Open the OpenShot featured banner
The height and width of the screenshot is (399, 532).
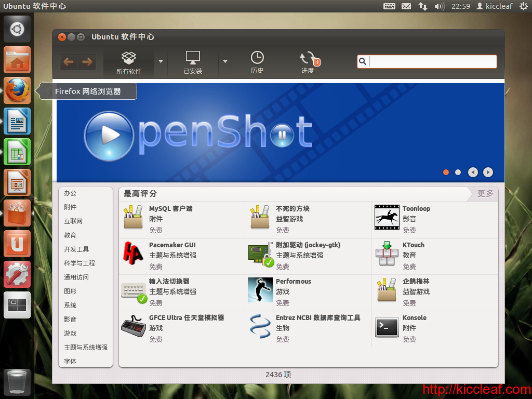pos(280,132)
